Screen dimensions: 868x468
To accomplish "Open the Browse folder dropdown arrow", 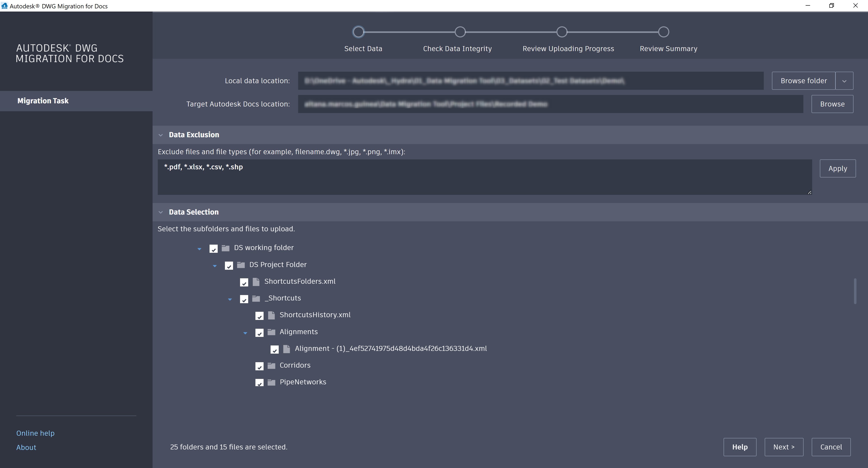I will coord(844,81).
